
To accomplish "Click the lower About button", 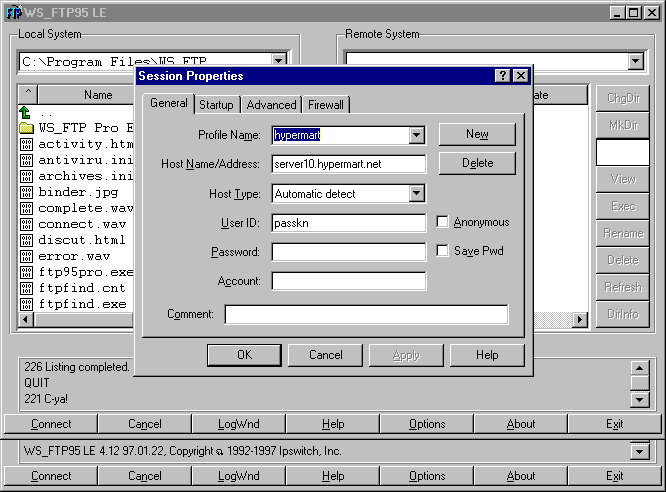I will (x=521, y=476).
